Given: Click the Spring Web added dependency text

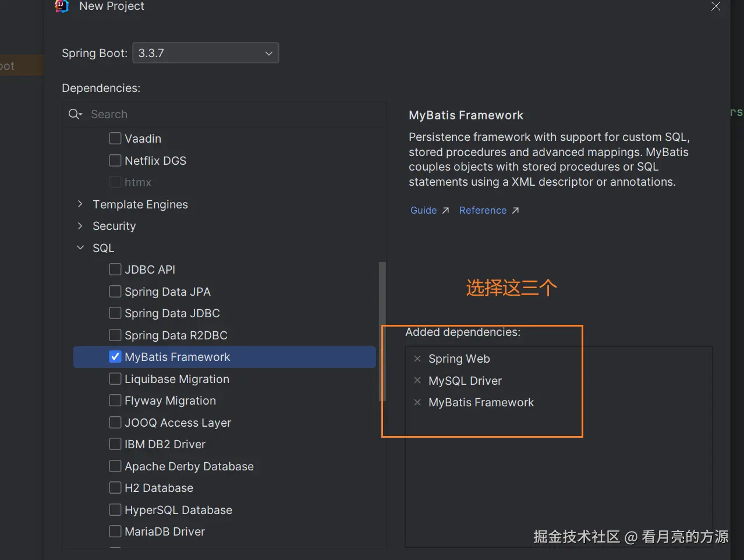Looking at the screenshot, I should [459, 359].
